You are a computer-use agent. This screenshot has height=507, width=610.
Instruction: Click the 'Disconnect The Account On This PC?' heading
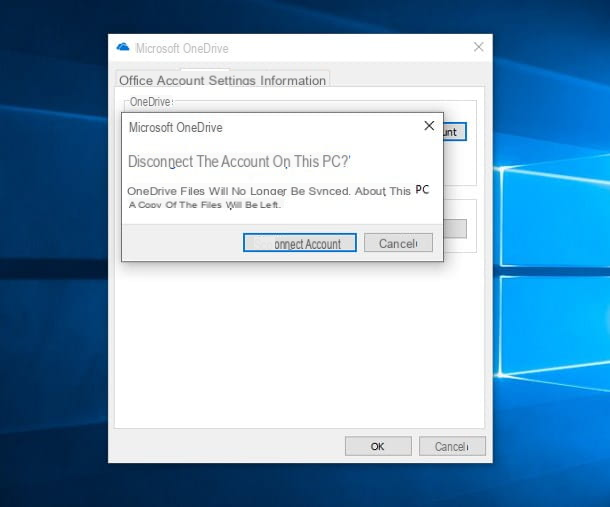239,161
